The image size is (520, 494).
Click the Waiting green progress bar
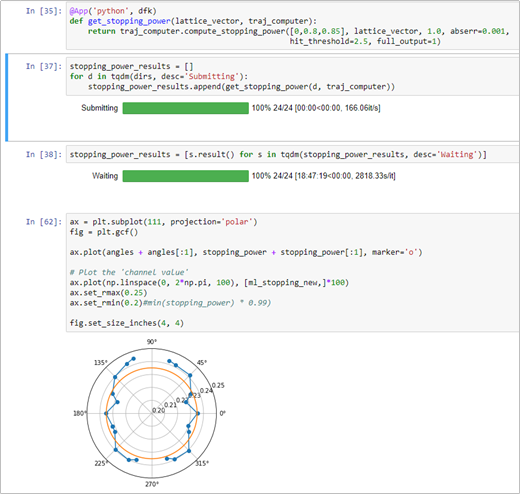[x=186, y=176]
